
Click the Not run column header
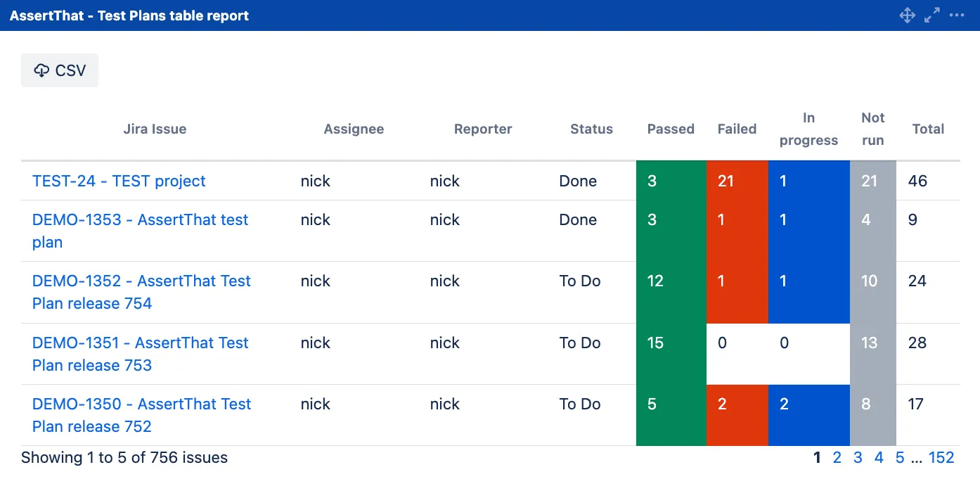point(872,129)
